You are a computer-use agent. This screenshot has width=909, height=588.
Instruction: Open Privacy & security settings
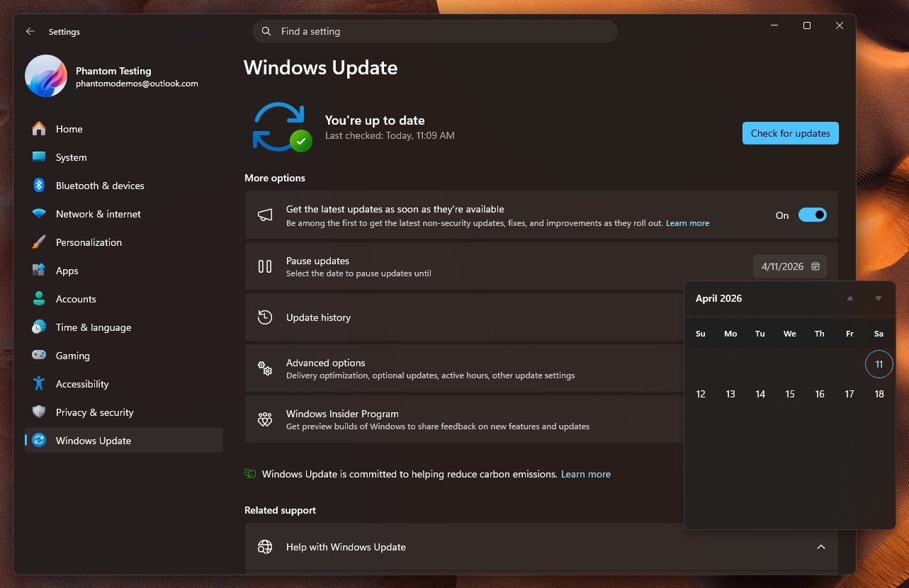coord(94,412)
